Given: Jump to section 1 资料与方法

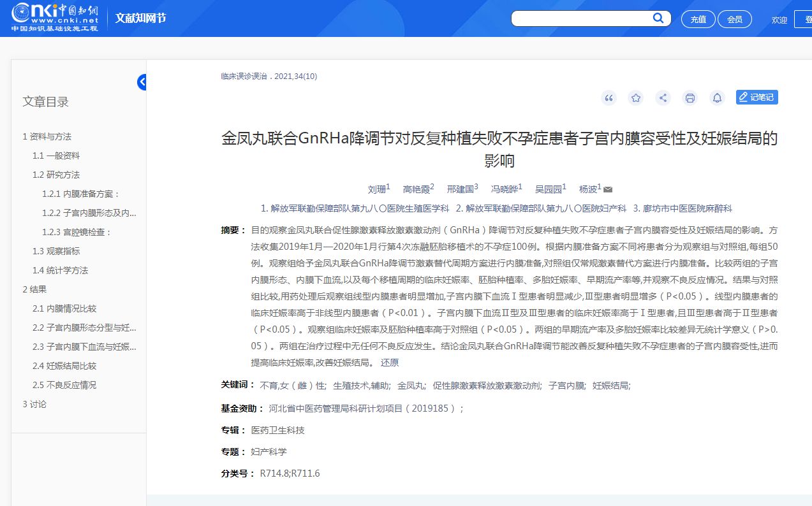Looking at the screenshot, I should [47, 136].
